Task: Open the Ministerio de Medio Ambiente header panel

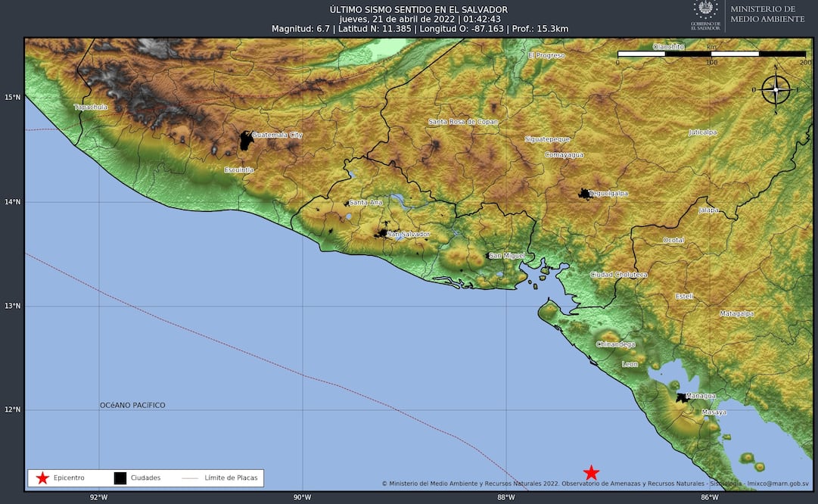Action: pos(767,12)
